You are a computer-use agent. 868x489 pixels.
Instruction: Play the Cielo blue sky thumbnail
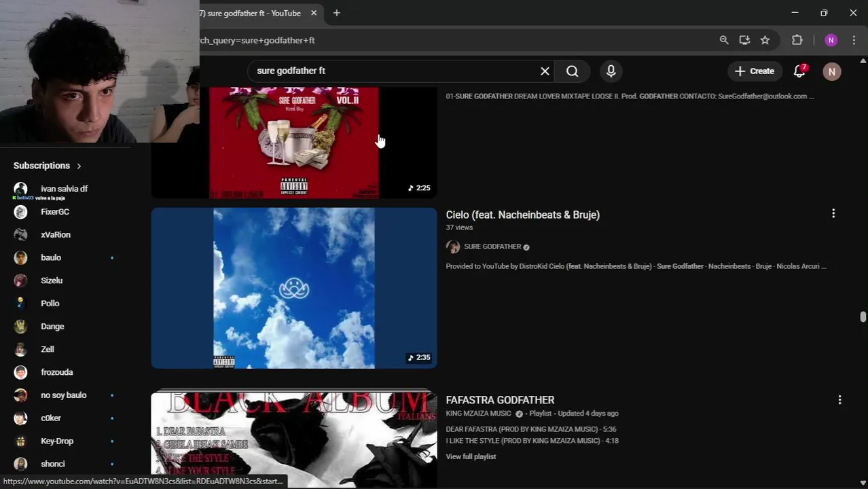[x=294, y=288]
